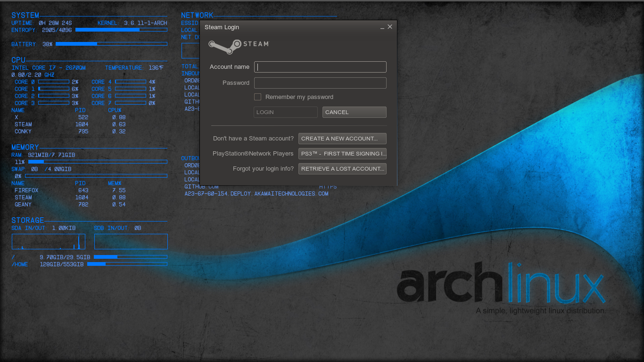
Task: Click the 0.80/2.20 GHZ frequency text
Action: coord(33,75)
